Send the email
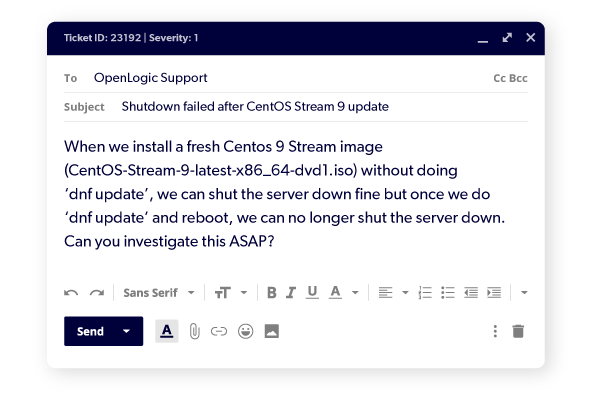The height and width of the screenshot is (400, 600). [x=90, y=331]
